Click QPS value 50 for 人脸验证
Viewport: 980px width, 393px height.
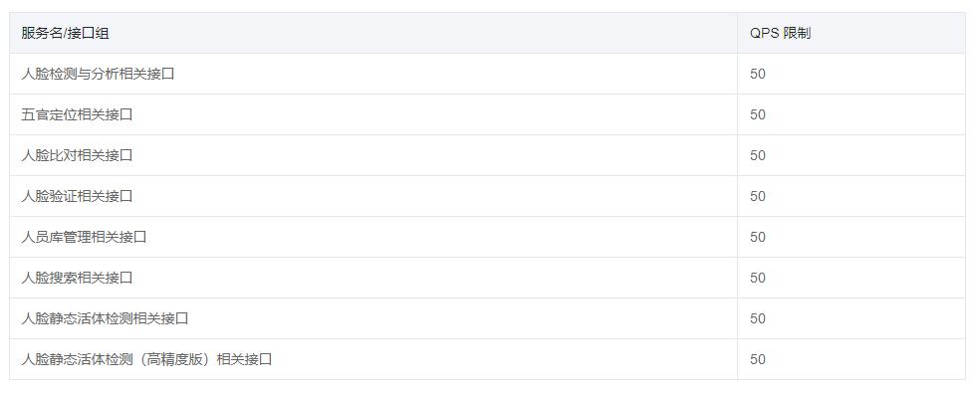click(758, 196)
